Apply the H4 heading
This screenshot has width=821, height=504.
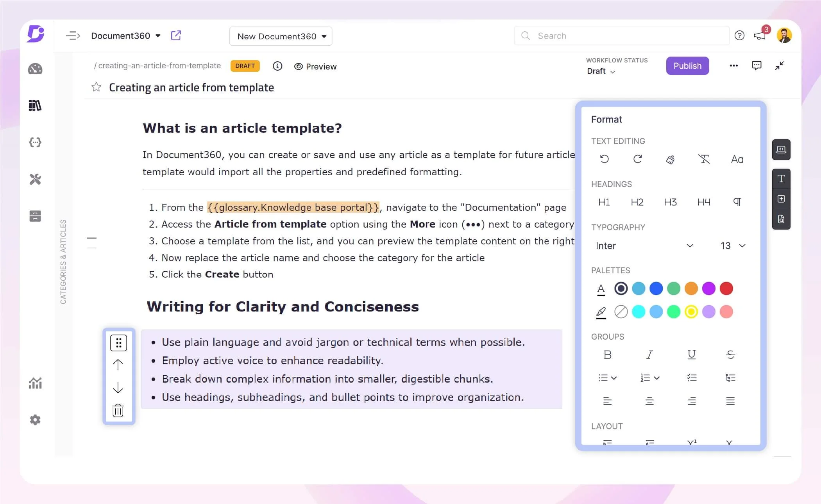pos(704,202)
